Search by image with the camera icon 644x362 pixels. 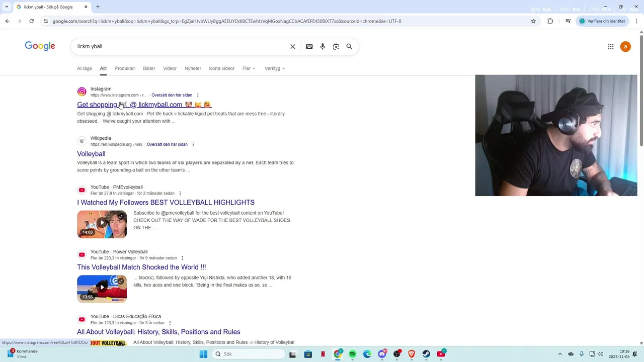coord(336,46)
